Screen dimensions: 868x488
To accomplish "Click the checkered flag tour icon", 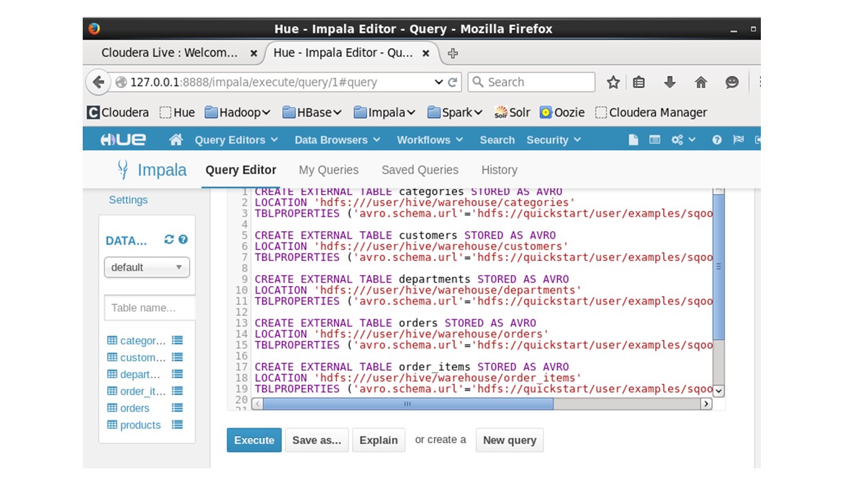I will point(738,140).
